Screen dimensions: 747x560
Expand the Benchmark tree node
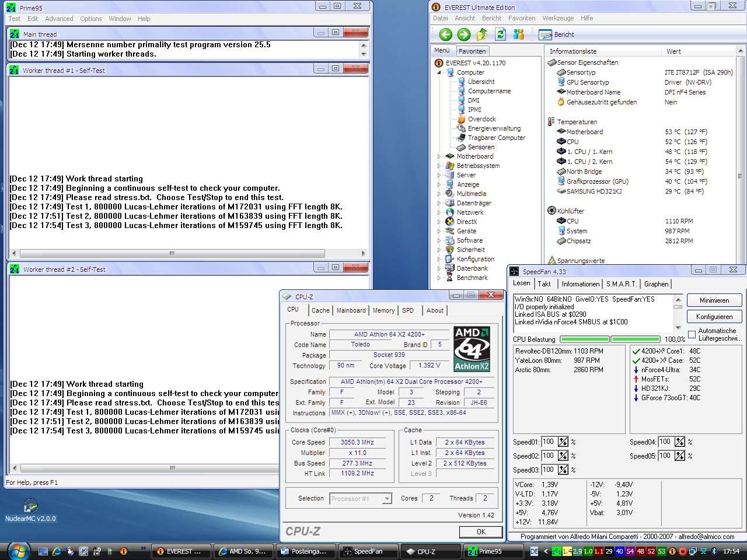439,278
